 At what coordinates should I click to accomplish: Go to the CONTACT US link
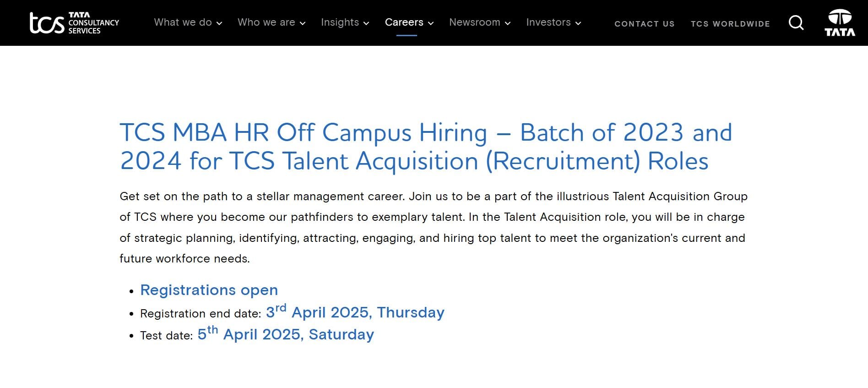pyautogui.click(x=644, y=24)
